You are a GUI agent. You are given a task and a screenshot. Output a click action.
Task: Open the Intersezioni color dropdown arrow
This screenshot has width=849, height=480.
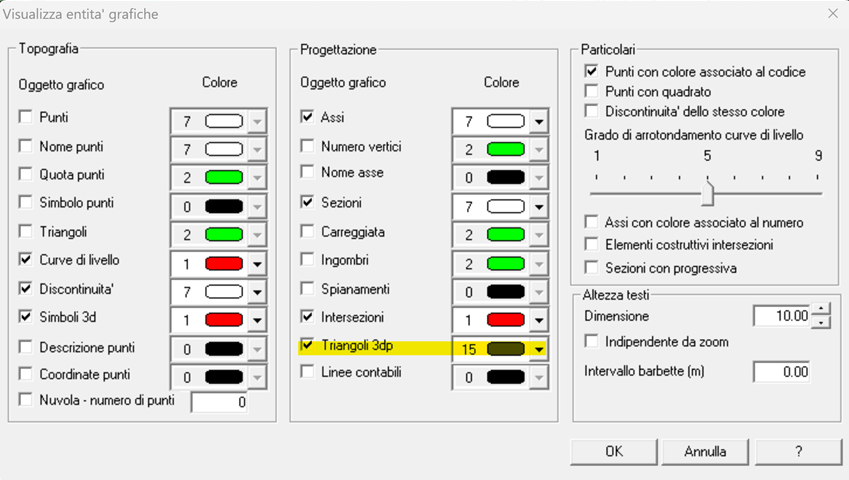pyautogui.click(x=540, y=320)
